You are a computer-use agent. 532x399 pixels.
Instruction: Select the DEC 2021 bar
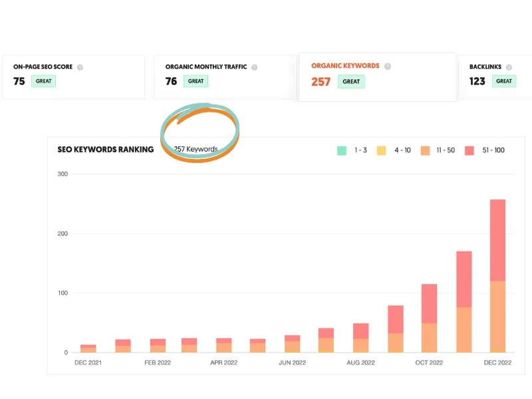point(88,348)
